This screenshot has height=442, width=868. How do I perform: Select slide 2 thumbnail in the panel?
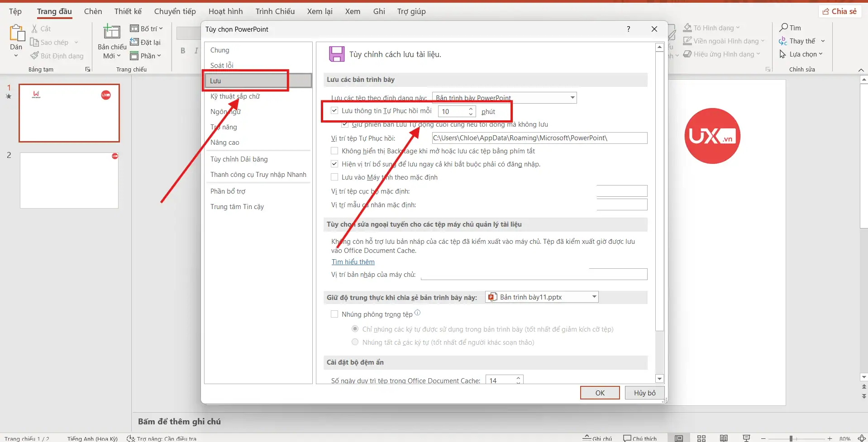tap(69, 180)
